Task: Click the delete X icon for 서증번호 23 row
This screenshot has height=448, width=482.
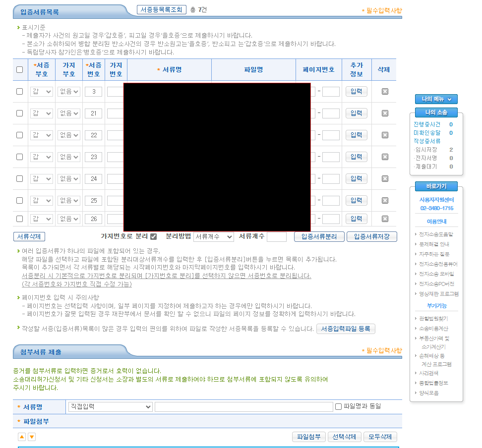Action: pos(385,157)
